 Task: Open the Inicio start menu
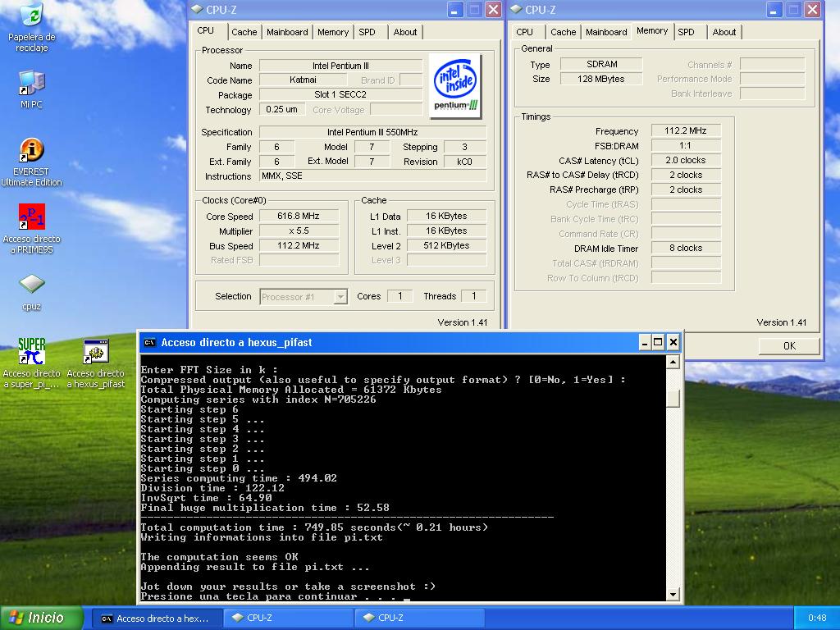pyautogui.click(x=42, y=618)
